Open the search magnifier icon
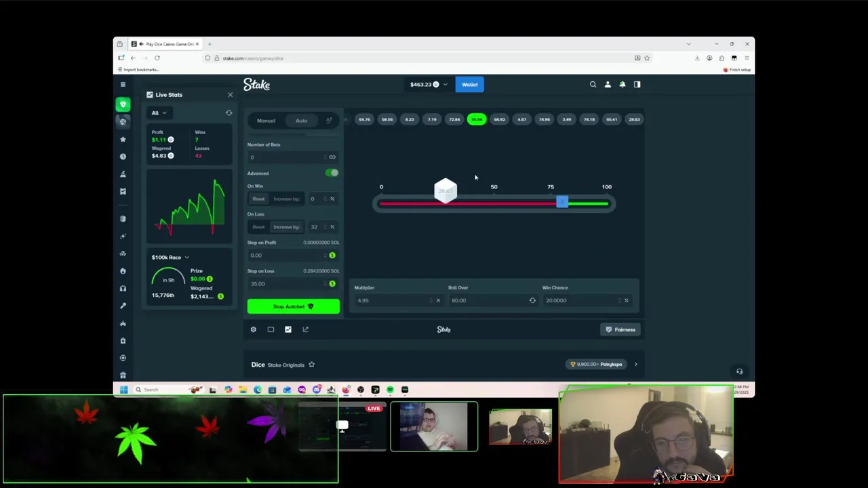This screenshot has width=868, height=488. point(593,85)
